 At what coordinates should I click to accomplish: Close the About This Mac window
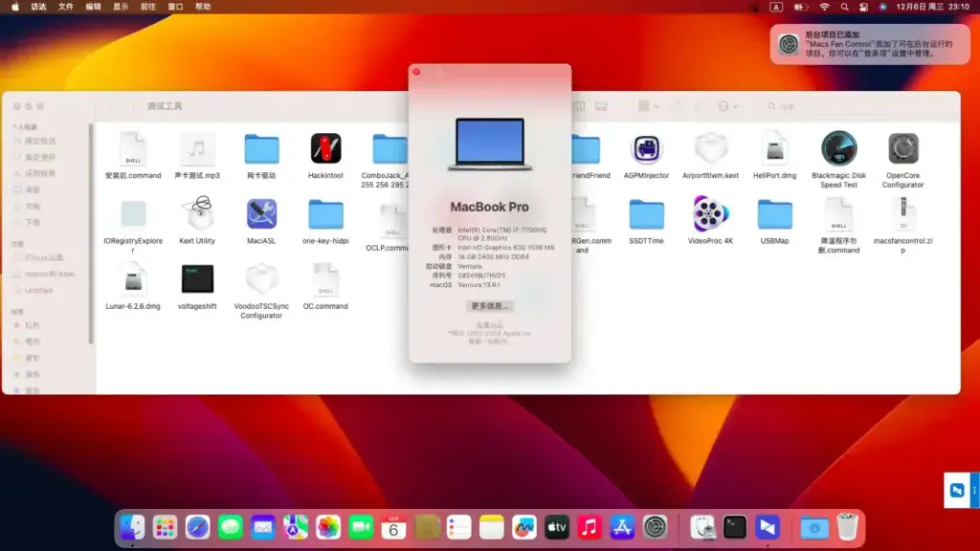[x=417, y=72]
